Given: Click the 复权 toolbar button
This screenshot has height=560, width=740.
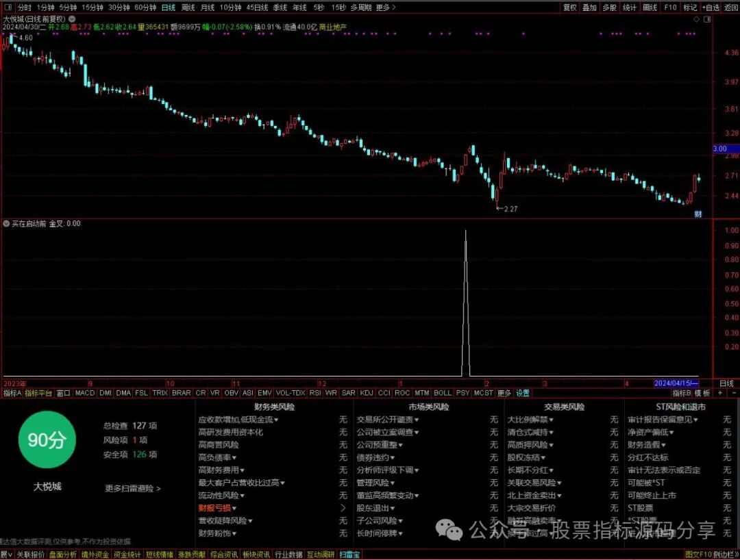Looking at the screenshot, I should click(570, 8).
